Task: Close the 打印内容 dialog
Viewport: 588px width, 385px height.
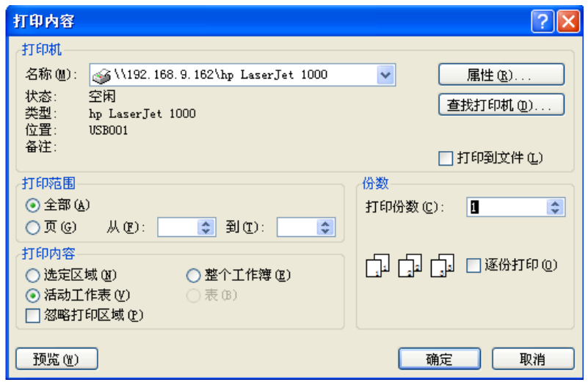Action: click(x=568, y=21)
